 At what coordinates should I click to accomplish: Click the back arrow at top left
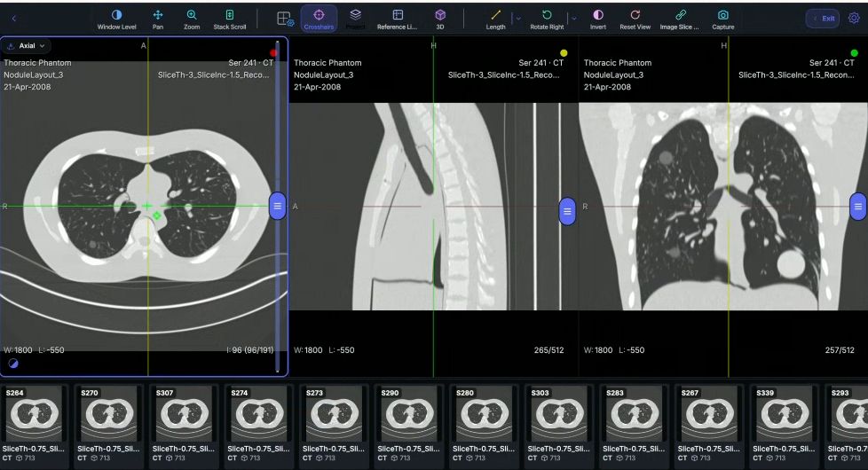click(x=14, y=19)
